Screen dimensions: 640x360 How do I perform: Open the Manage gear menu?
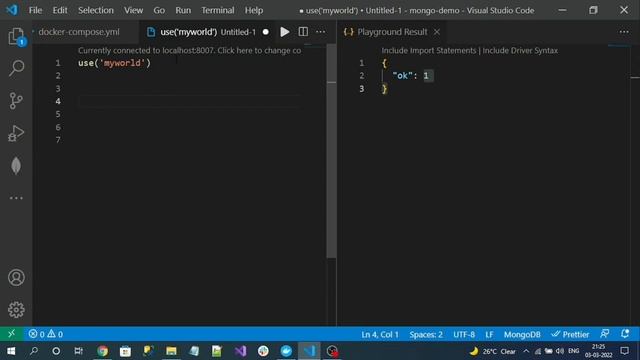16,310
